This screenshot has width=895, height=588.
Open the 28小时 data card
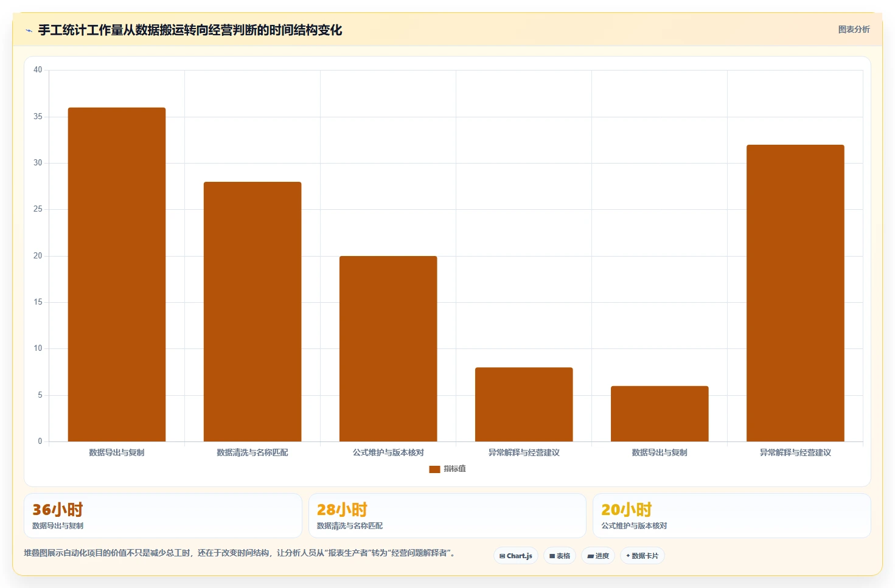click(x=447, y=516)
